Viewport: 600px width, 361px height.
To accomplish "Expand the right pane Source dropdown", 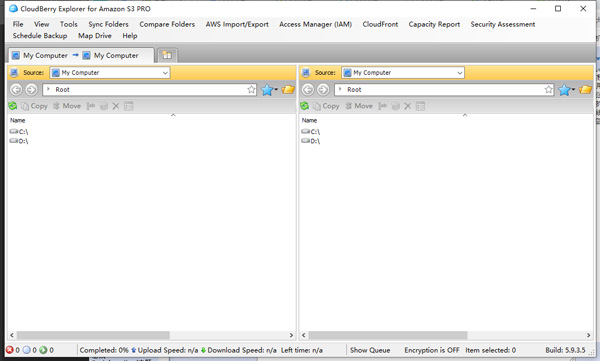I will tap(460, 73).
